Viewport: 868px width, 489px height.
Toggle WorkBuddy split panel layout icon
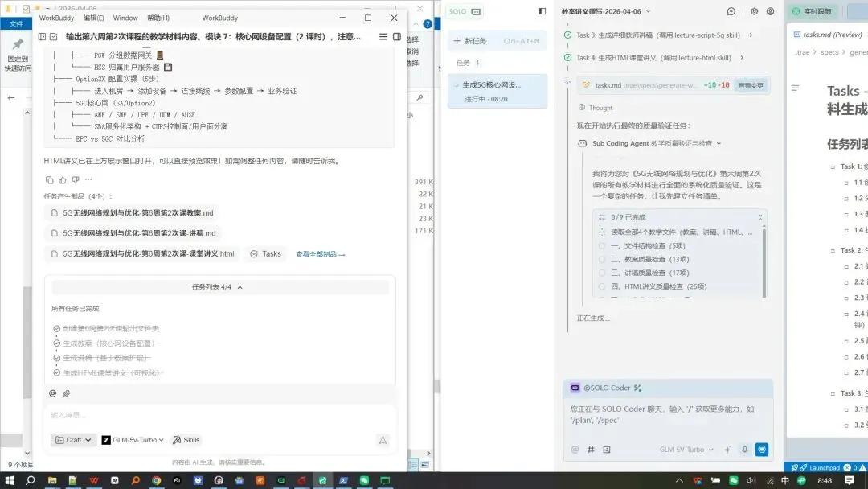point(397,36)
